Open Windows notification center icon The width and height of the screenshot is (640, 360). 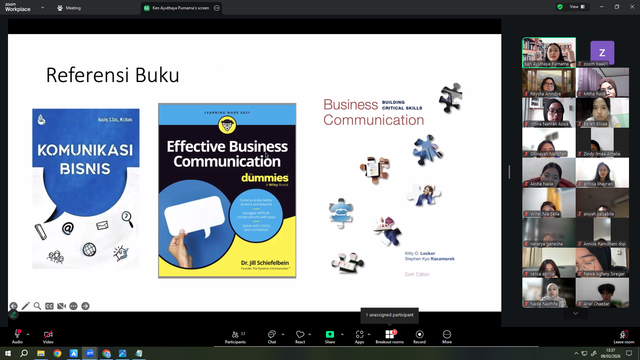[x=629, y=353]
